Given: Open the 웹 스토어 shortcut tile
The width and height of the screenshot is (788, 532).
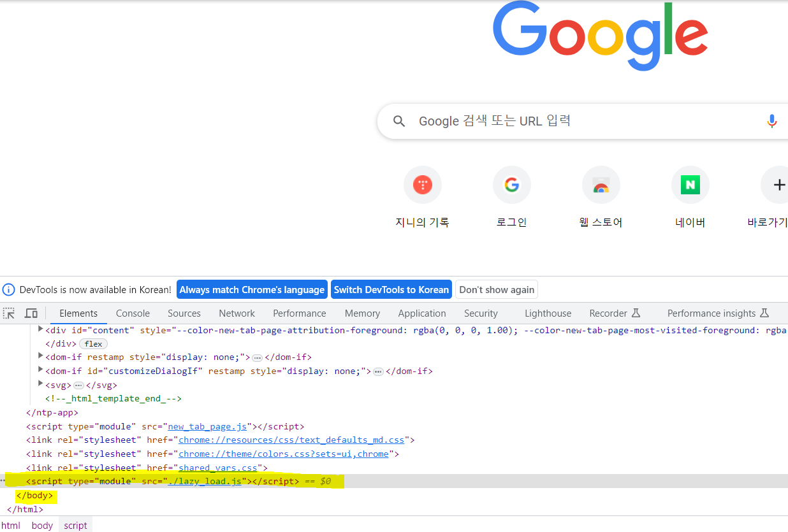Looking at the screenshot, I should point(601,197).
